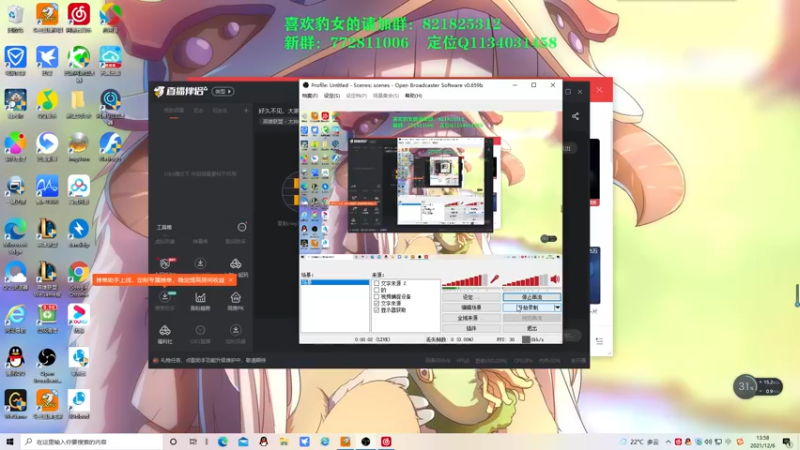Open Internet Explorer desktop shortcut
The width and height of the screenshot is (800, 450).
tap(15, 318)
